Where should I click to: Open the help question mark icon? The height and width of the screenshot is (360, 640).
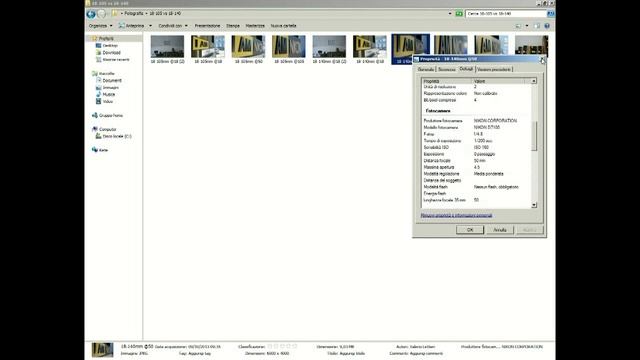(547, 26)
